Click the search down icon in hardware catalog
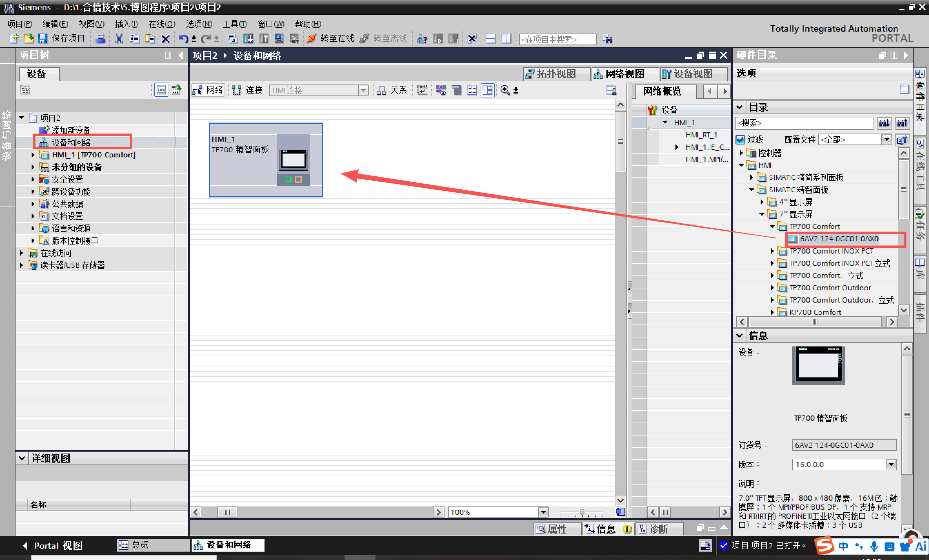Screen dimensions: 929x560 884,123
